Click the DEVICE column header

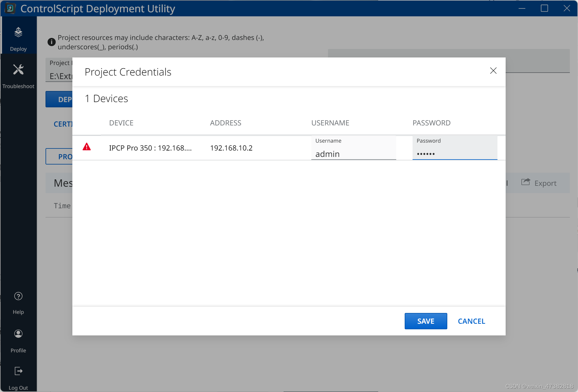click(x=121, y=123)
